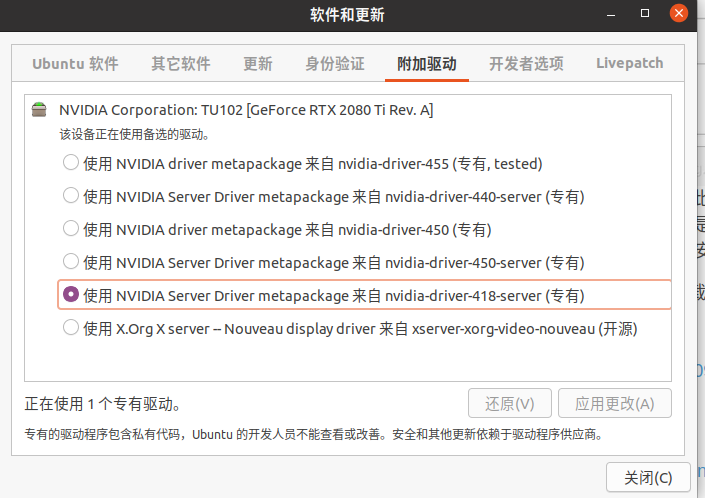
Task: Click the NVIDIA graphics card device icon
Action: point(39,109)
